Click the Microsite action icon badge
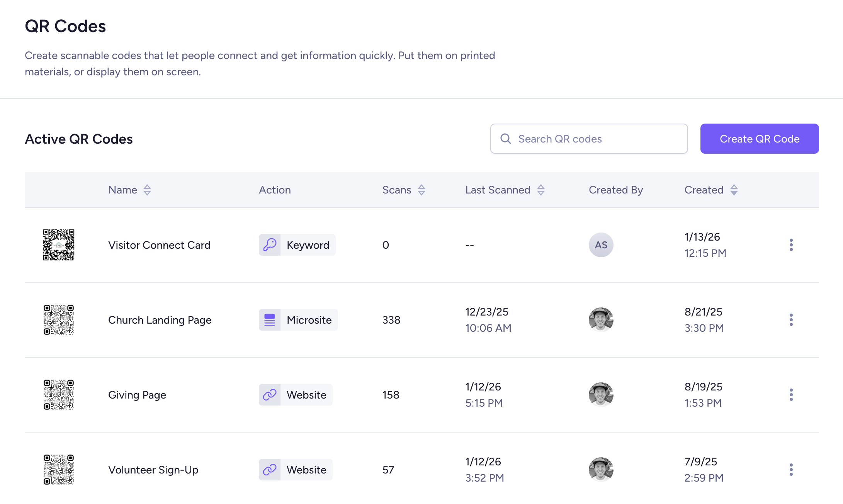 coord(270,320)
